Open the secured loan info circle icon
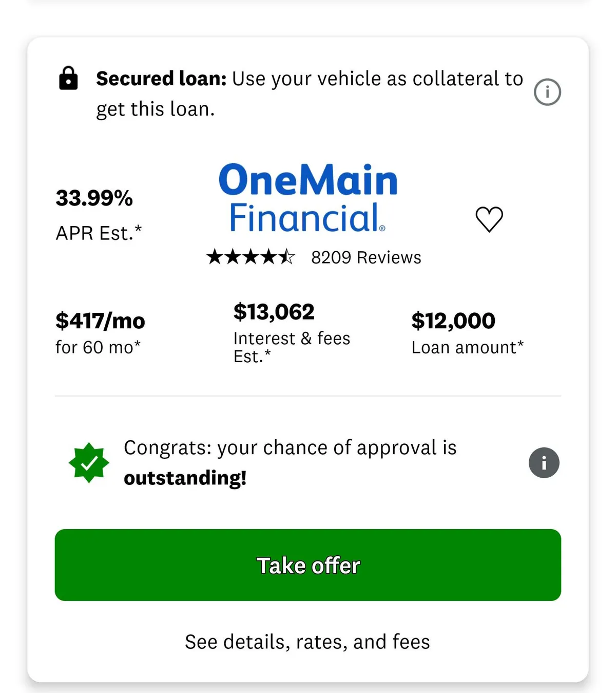Screen dimensions: 616x693 click(x=547, y=92)
